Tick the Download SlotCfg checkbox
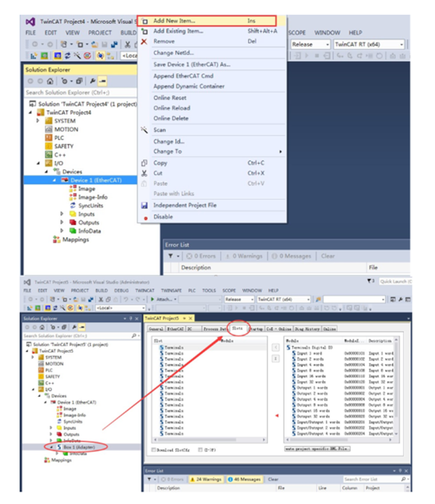435x504 pixels. (154, 450)
